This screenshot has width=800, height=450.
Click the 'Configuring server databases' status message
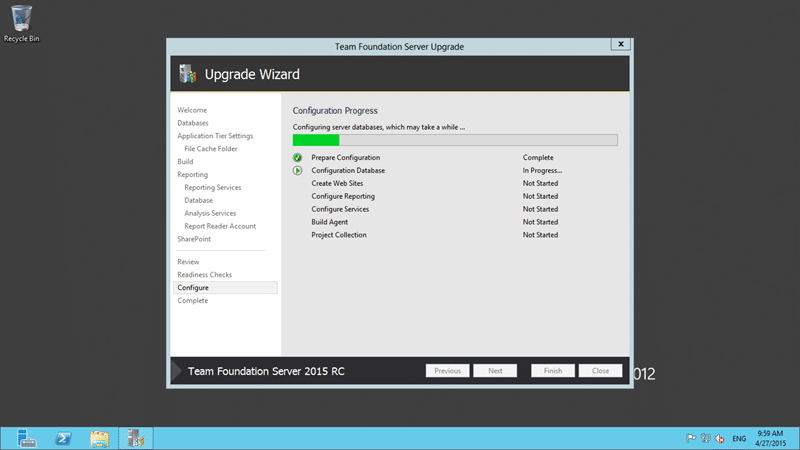point(379,127)
